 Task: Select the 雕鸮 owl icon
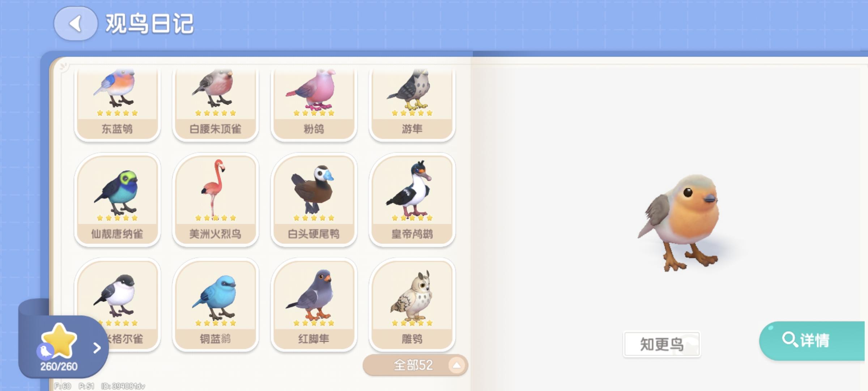[412, 305]
